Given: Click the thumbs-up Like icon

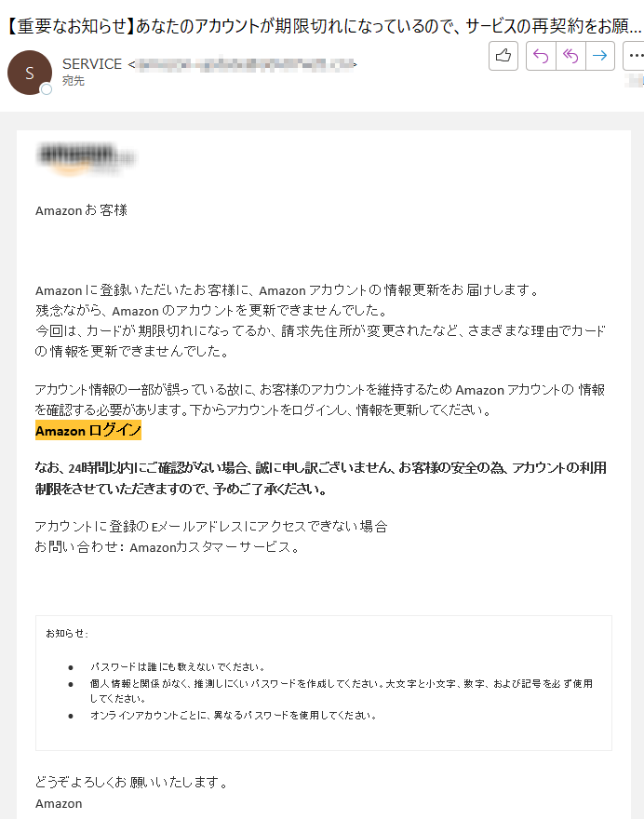Looking at the screenshot, I should point(503,55).
